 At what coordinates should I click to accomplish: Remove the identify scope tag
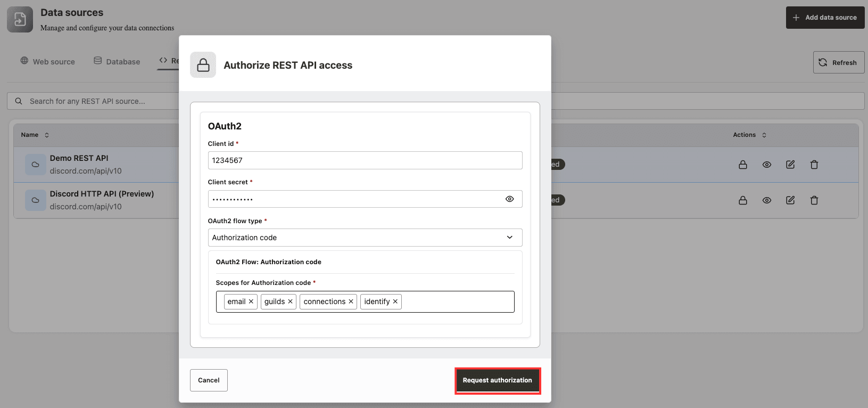point(395,301)
